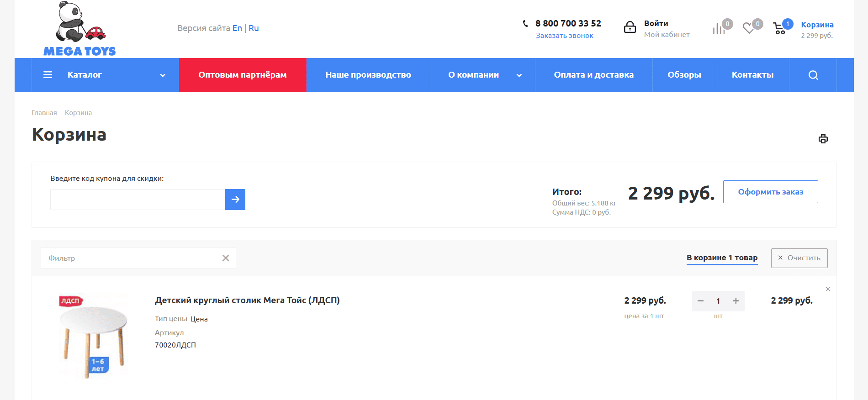Open the wishlist heart icon
This screenshot has width=868, height=400.
pos(748,28)
